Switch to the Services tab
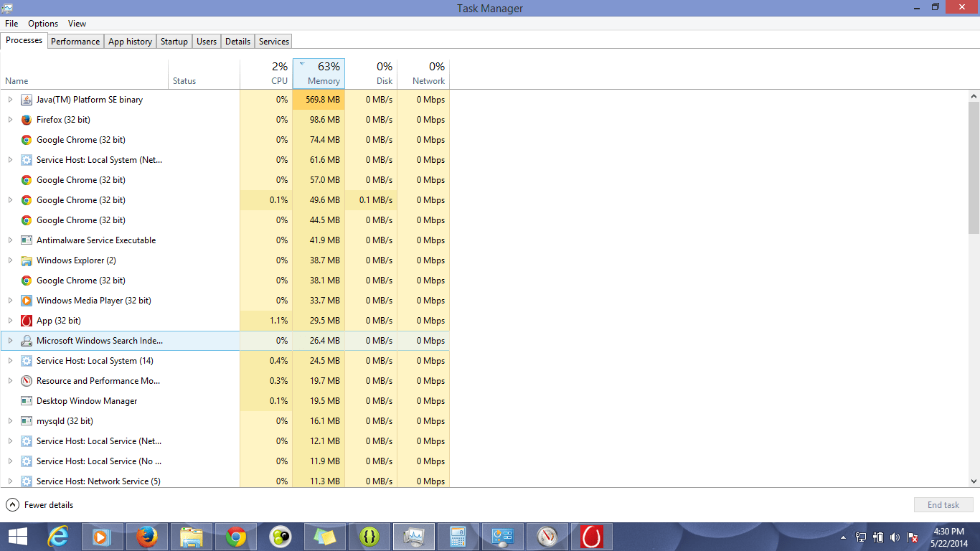 [x=274, y=42]
